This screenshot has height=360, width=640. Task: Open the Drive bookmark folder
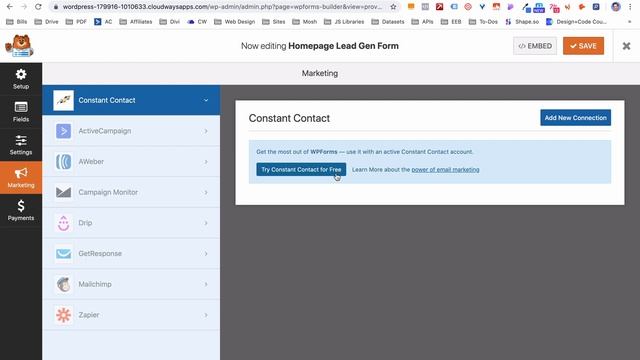(46, 22)
